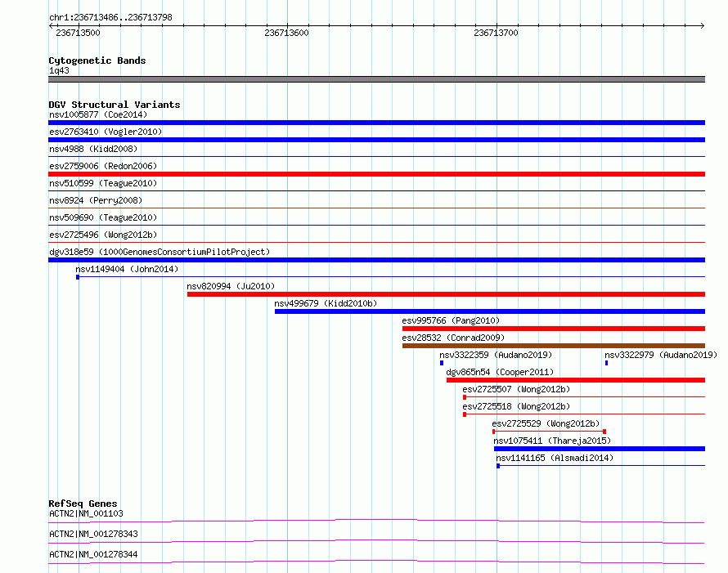
Task: Select nsv8924 (Perry2008) label
Action: coord(96,200)
